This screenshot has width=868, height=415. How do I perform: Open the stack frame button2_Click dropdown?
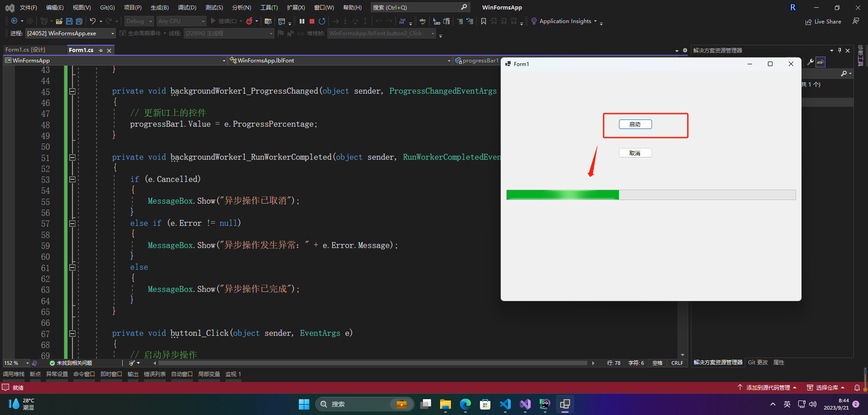(381, 33)
